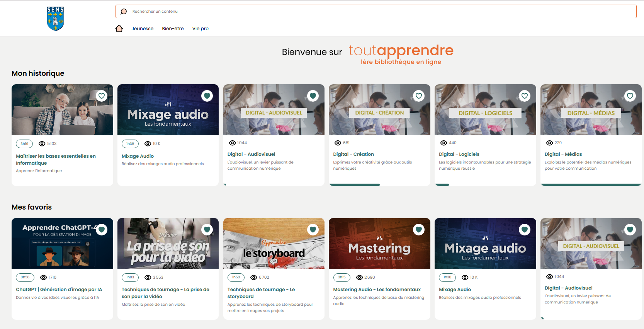Click 'Donnez vie à vos idées visuelles' description
Image resolution: width=644 pixels, height=329 pixels.
(x=58, y=298)
